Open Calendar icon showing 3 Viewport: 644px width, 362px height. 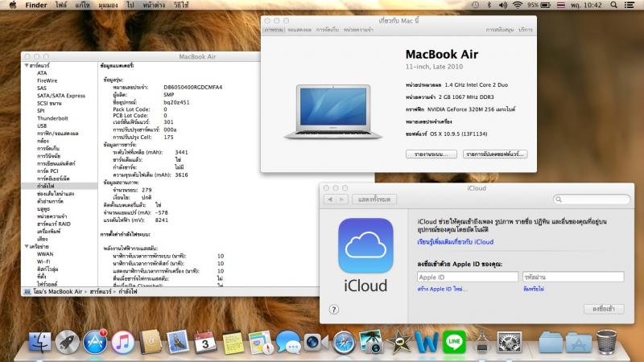click(205, 343)
